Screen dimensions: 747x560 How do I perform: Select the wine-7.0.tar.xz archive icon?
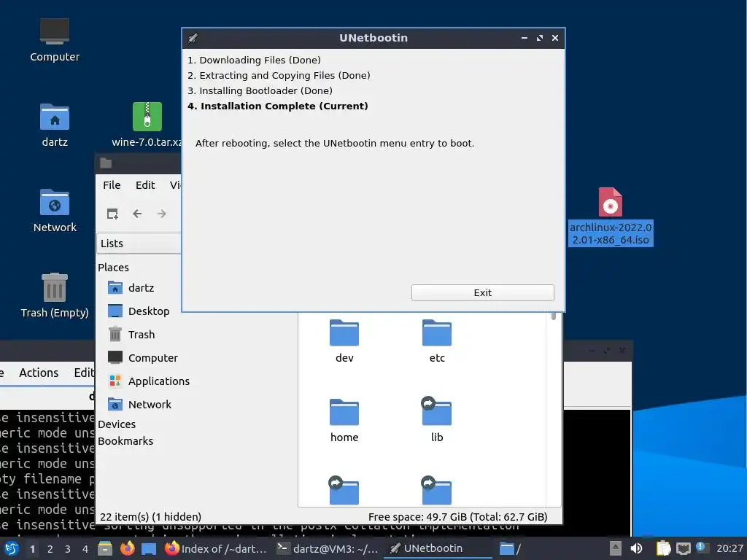click(147, 125)
